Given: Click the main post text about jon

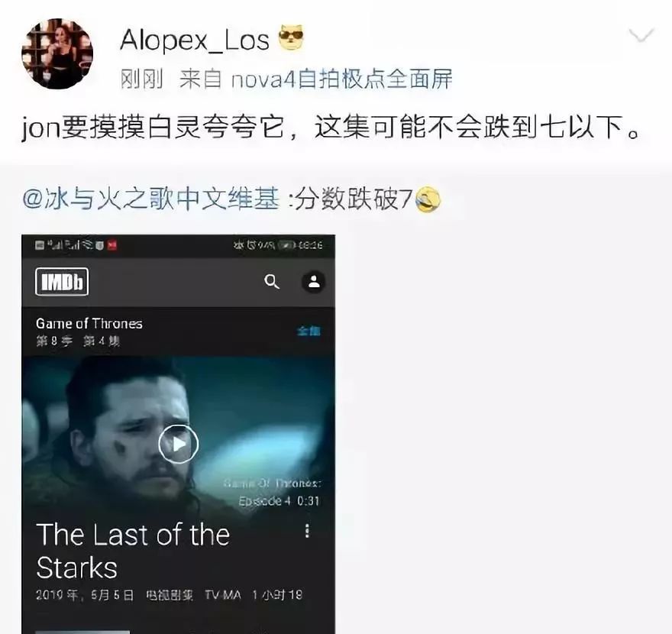Looking at the screenshot, I should click(331, 127).
